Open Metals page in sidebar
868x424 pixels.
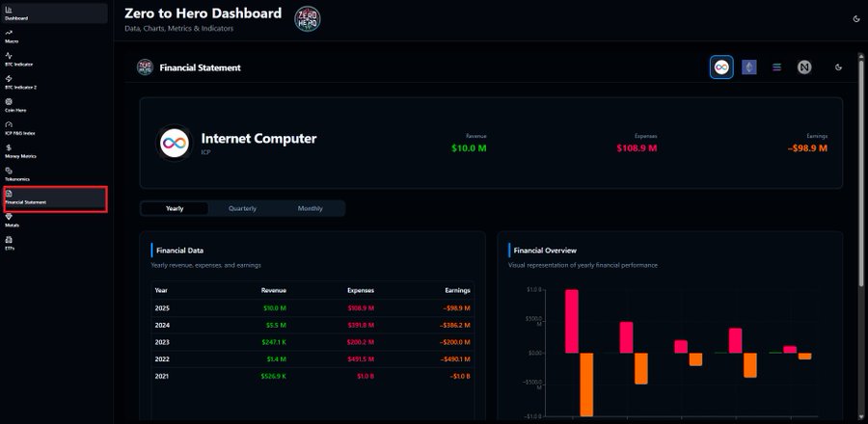(54, 221)
